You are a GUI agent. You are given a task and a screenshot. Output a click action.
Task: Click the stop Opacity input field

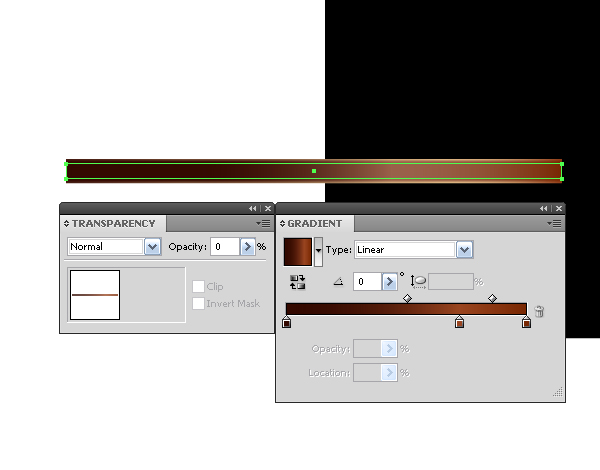pos(367,349)
